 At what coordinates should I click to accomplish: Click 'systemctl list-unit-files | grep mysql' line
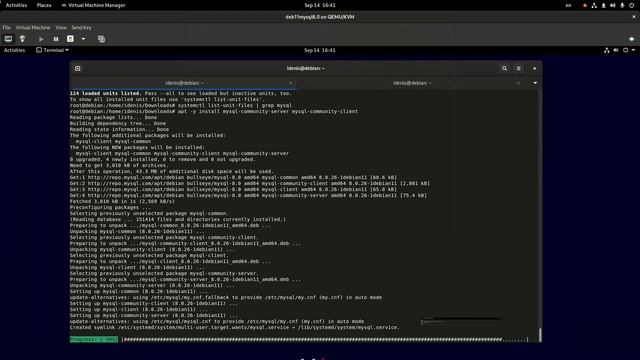click(181, 105)
